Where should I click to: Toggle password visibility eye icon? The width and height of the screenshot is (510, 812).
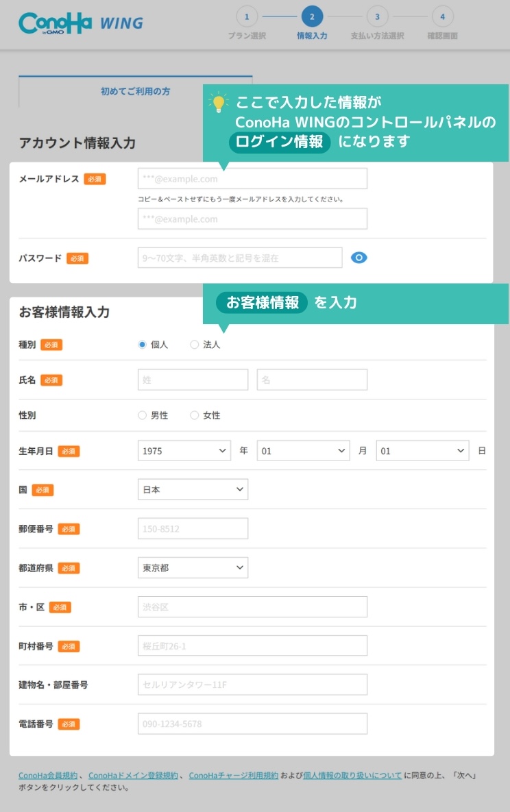pos(359,258)
